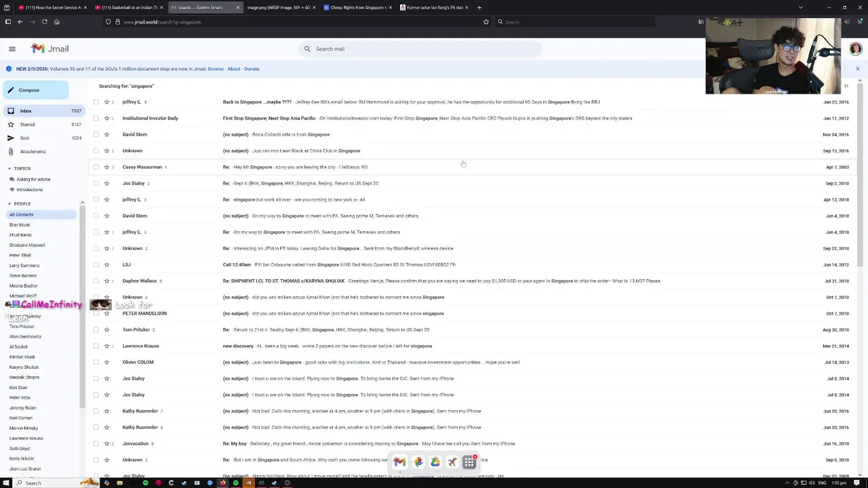
Task: Reload the page with browser refresh button
Action: [x=45, y=22]
